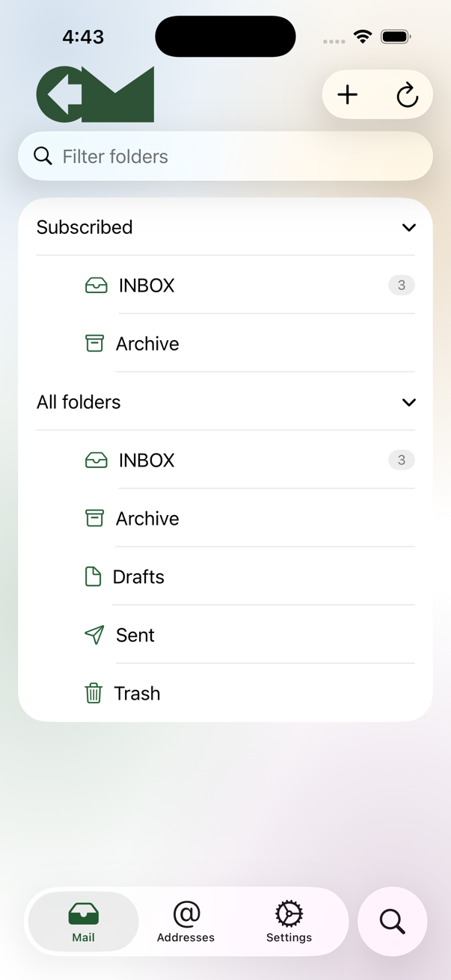Open the Sent folder
The height and width of the screenshot is (980, 451).
225,635
